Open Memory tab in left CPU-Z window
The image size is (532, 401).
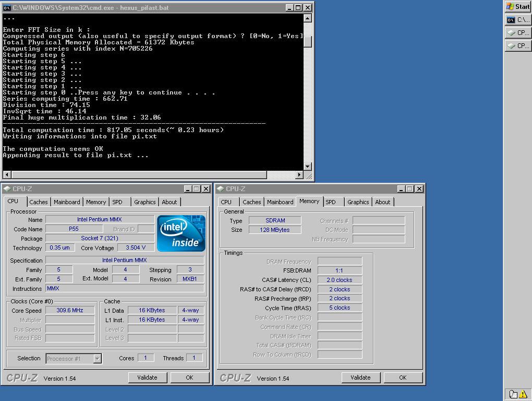(x=96, y=202)
